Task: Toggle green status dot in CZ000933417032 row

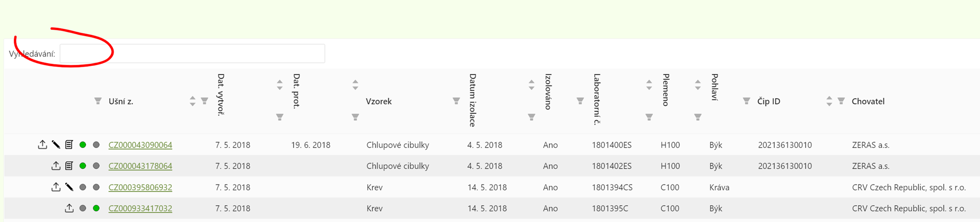Action: tap(96, 208)
